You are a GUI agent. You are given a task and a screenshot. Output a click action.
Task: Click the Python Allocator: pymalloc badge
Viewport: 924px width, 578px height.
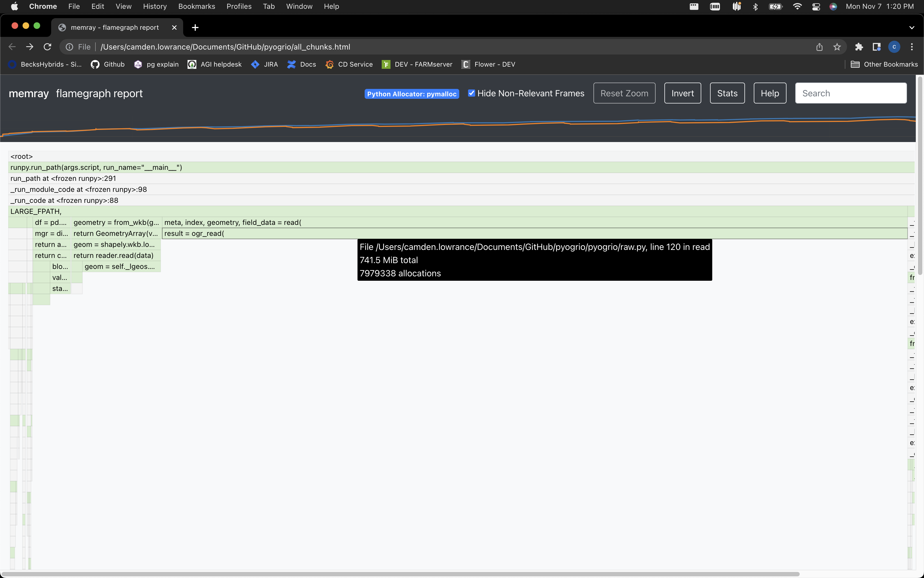tap(412, 94)
